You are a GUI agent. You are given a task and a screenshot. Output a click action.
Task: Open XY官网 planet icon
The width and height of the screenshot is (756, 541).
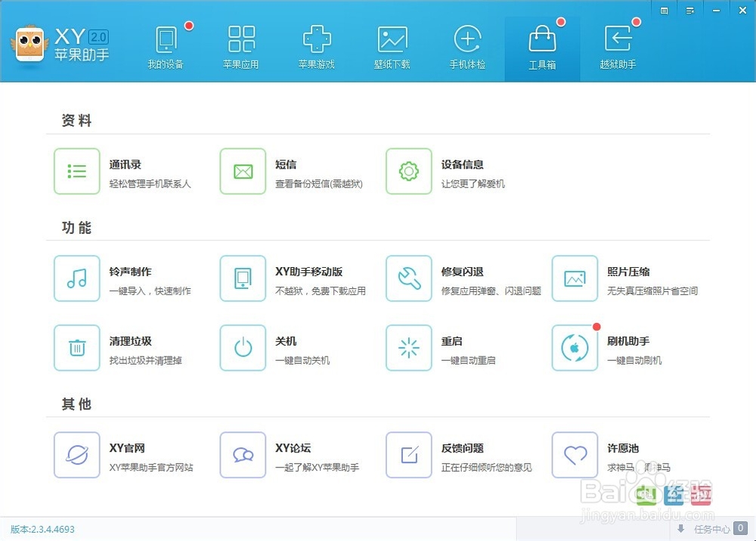77,455
